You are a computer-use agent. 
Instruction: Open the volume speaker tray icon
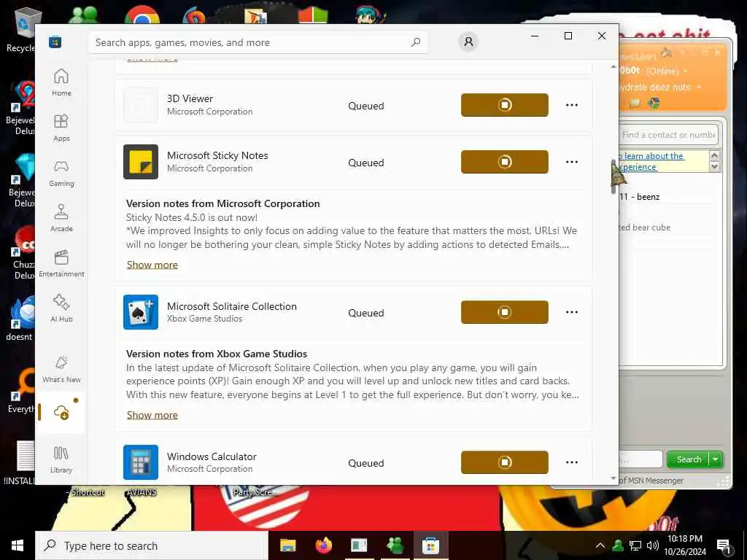coord(653,545)
